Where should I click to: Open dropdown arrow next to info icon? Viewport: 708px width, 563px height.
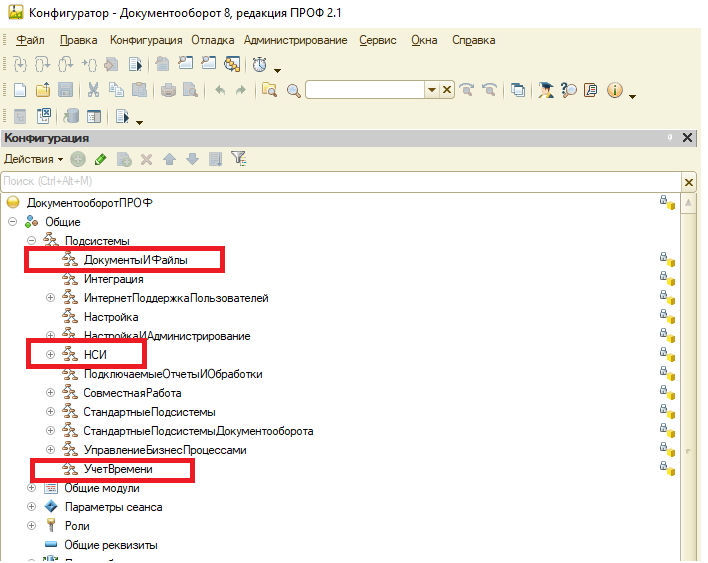pos(632,96)
